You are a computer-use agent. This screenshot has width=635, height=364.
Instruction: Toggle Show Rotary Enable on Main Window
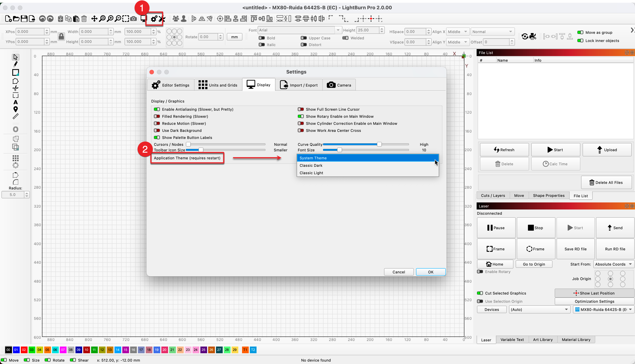[x=301, y=116]
